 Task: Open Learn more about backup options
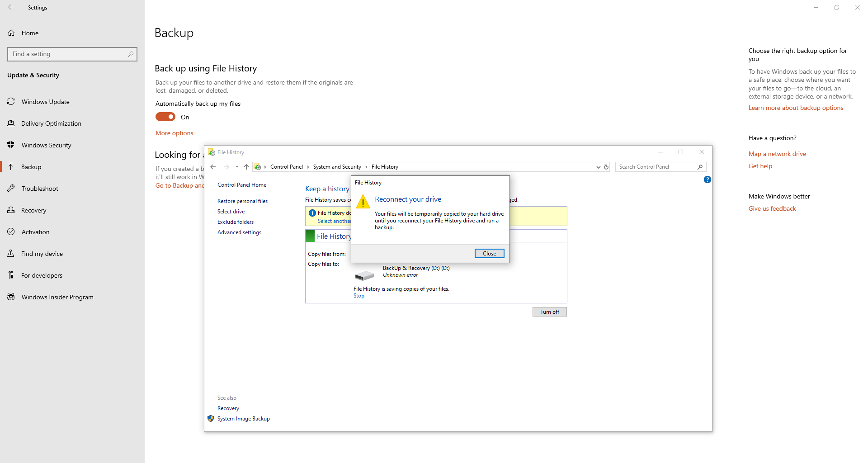pyautogui.click(x=796, y=108)
